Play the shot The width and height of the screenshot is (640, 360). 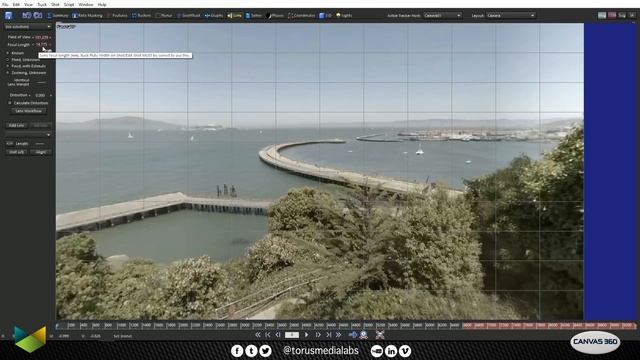pos(307,335)
